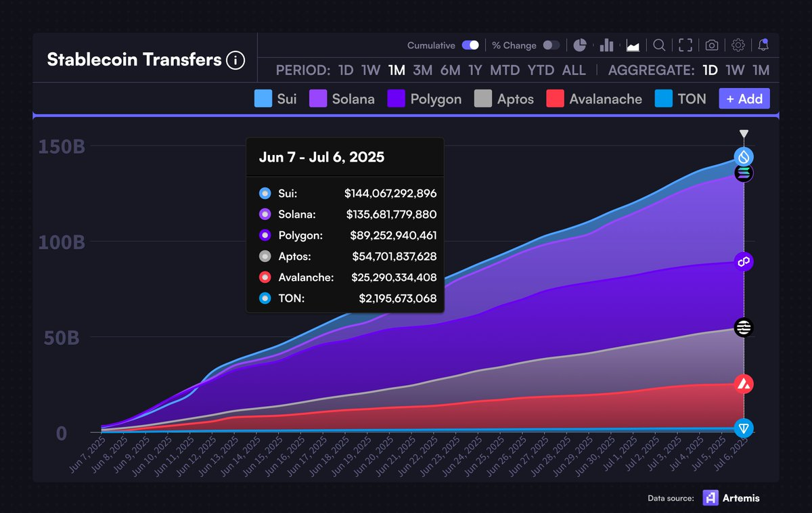
Task: Open chart settings gear icon
Action: [x=738, y=45]
